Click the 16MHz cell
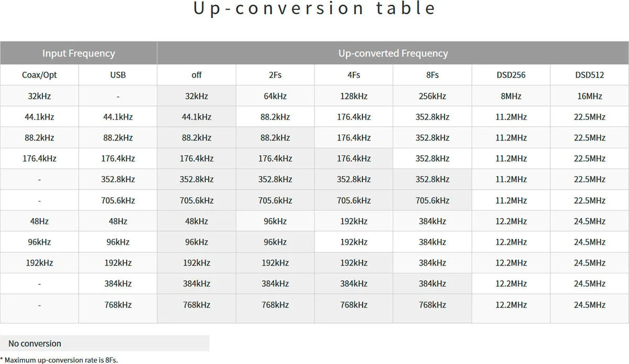This screenshot has width=629, height=364. (x=590, y=96)
